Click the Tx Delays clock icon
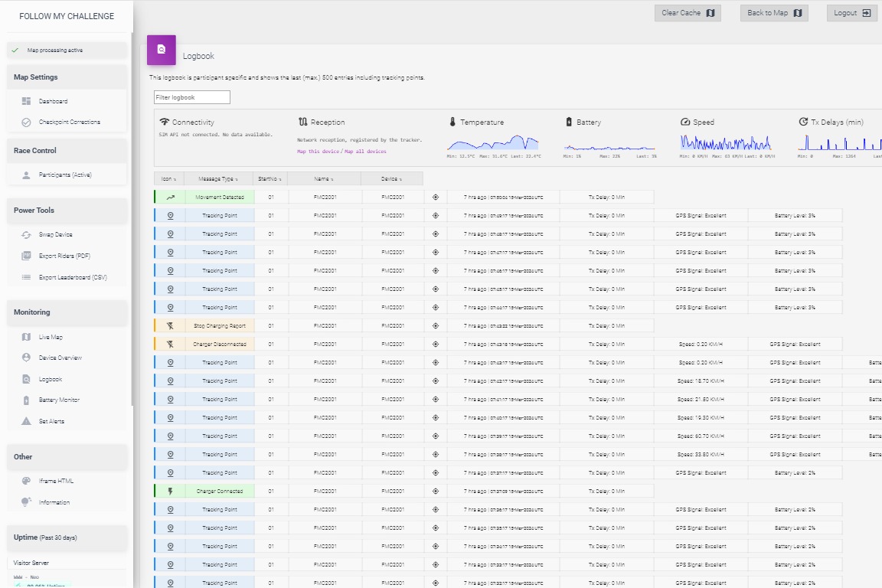Image resolution: width=882 pixels, height=588 pixels. pos(803,122)
